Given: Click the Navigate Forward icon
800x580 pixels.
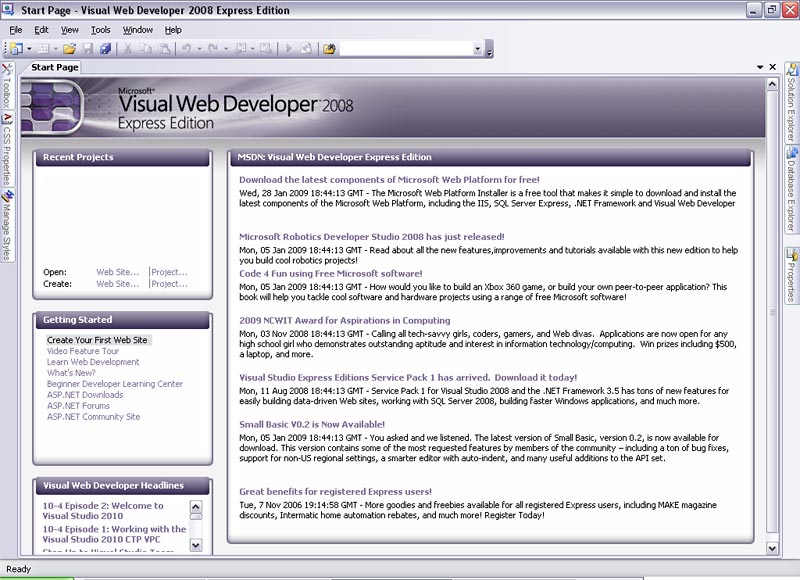Looking at the screenshot, I should pos(265,48).
